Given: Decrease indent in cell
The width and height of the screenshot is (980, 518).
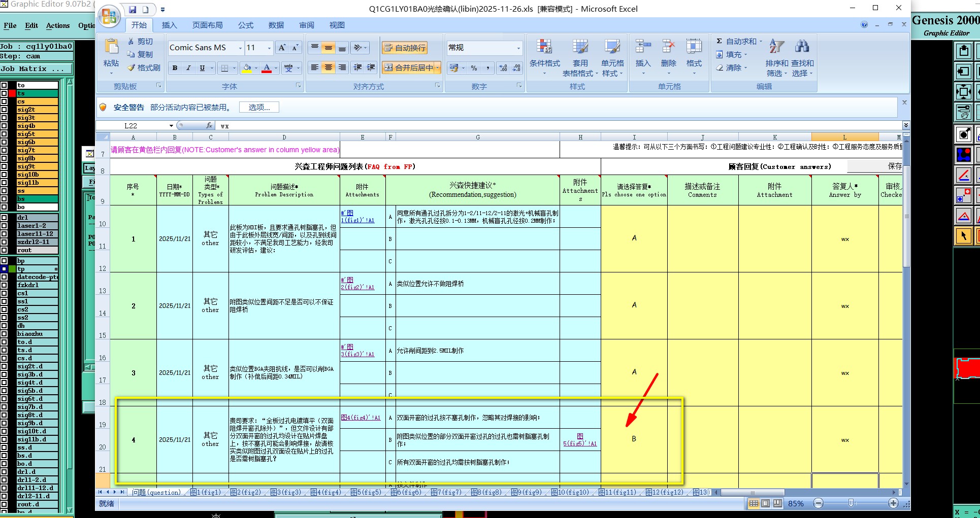Looking at the screenshot, I should pos(357,67).
